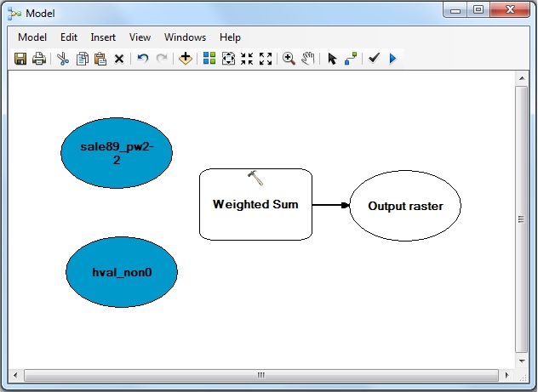538x392 pixels.
Task: Click the Save model icon
Action: (x=20, y=59)
